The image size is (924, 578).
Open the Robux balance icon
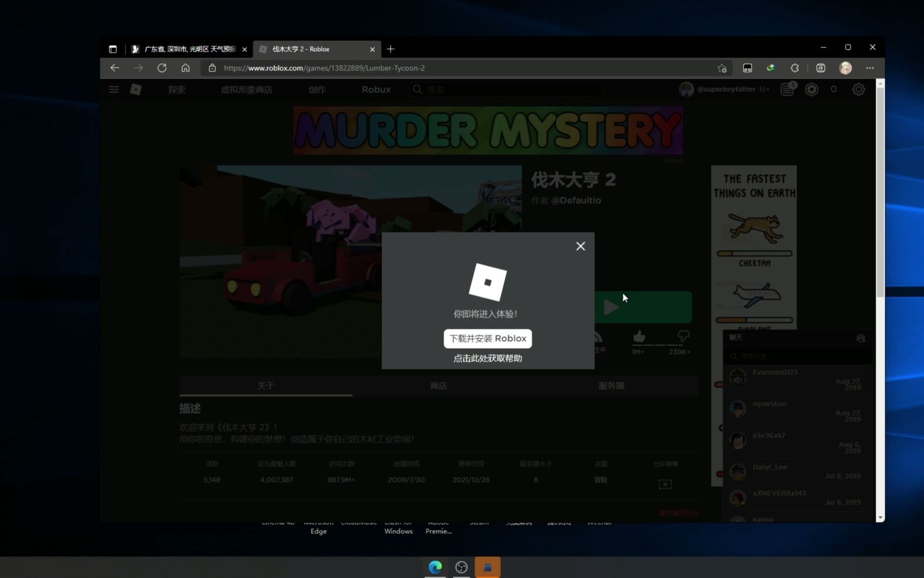812,89
